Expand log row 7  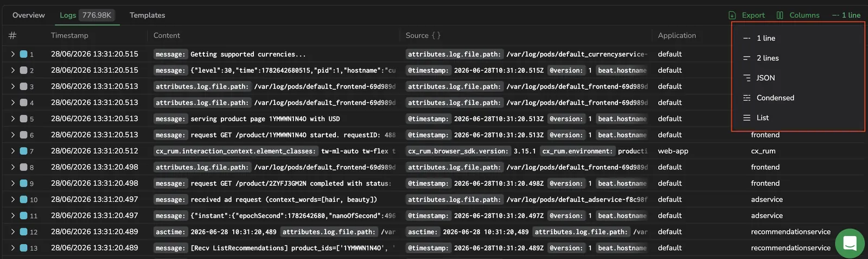point(12,151)
